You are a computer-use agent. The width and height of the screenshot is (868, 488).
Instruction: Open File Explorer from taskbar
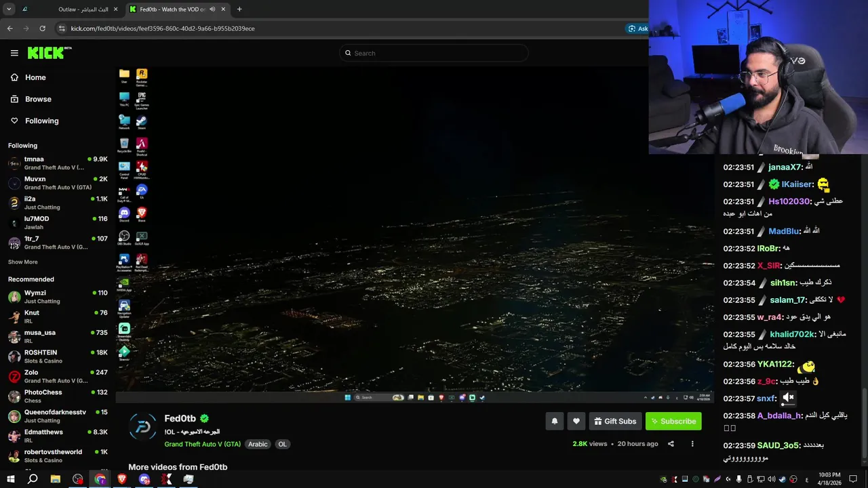[56, 479]
